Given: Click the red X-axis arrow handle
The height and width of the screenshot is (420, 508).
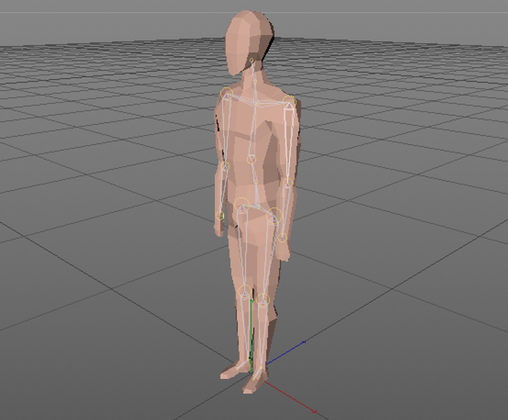Looking at the screenshot, I should (x=314, y=411).
